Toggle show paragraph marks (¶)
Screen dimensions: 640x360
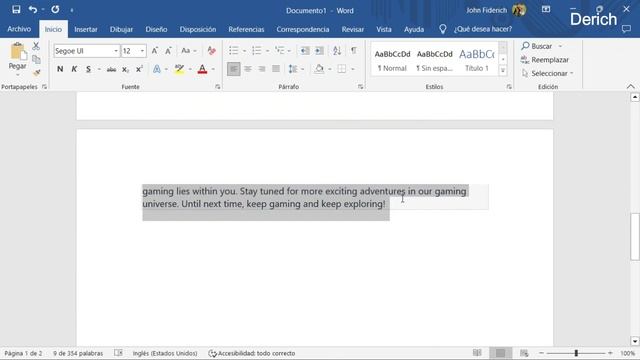pyautogui.click(x=353, y=51)
